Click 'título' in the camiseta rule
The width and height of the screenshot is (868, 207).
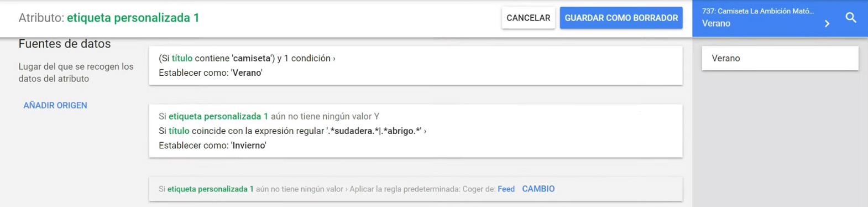point(182,58)
